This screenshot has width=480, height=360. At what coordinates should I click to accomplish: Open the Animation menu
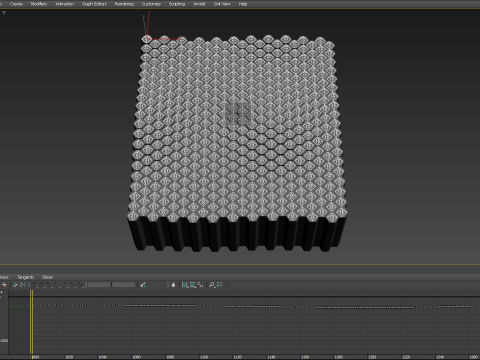(64, 4)
